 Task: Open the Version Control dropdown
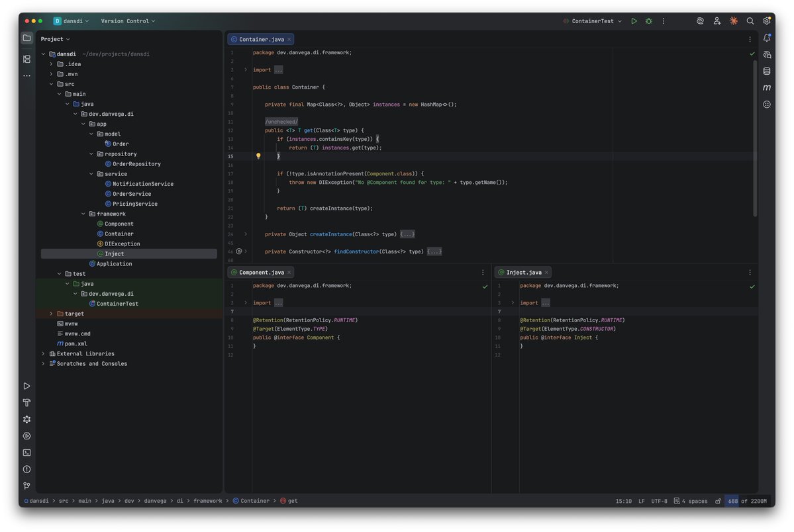pos(128,21)
